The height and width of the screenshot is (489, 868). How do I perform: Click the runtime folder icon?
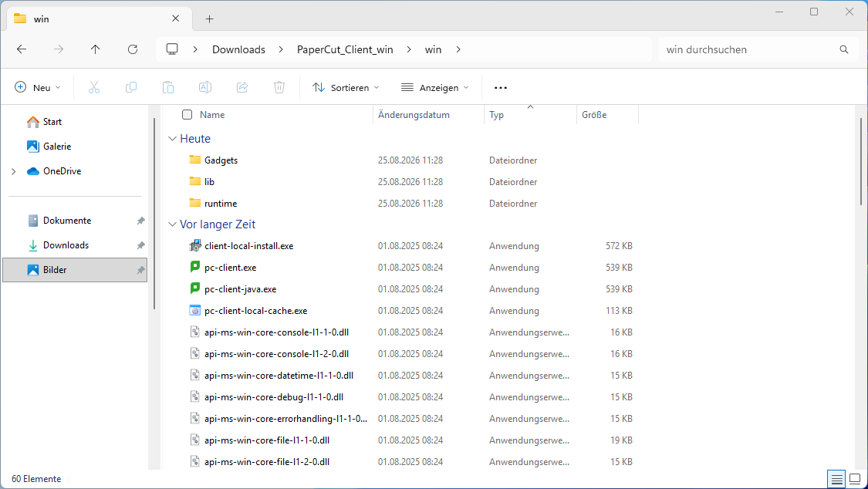[x=195, y=203]
